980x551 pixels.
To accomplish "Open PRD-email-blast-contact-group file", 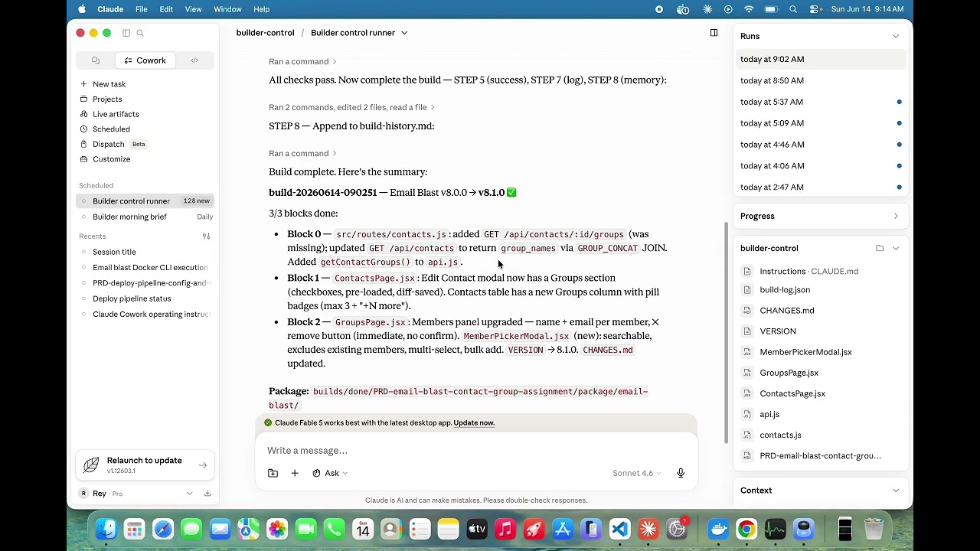I will [821, 456].
